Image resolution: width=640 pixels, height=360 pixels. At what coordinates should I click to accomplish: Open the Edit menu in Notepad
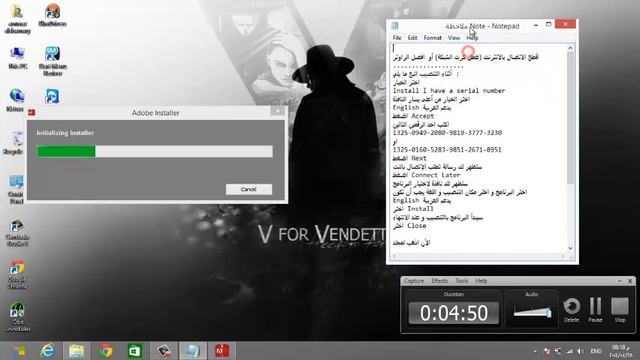point(413,38)
